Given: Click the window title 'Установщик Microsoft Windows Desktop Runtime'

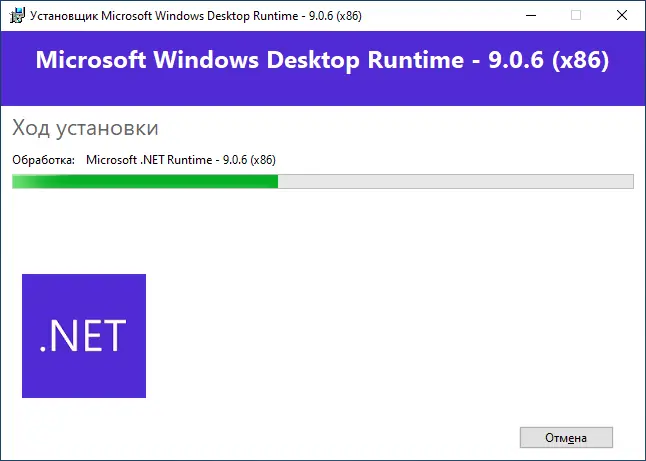Looking at the screenshot, I should (196, 16).
